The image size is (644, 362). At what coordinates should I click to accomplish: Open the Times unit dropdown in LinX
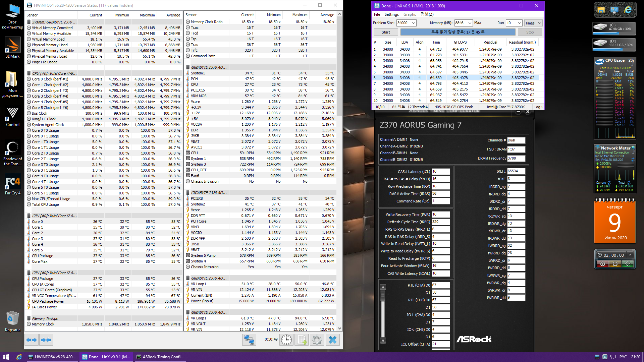point(539,23)
